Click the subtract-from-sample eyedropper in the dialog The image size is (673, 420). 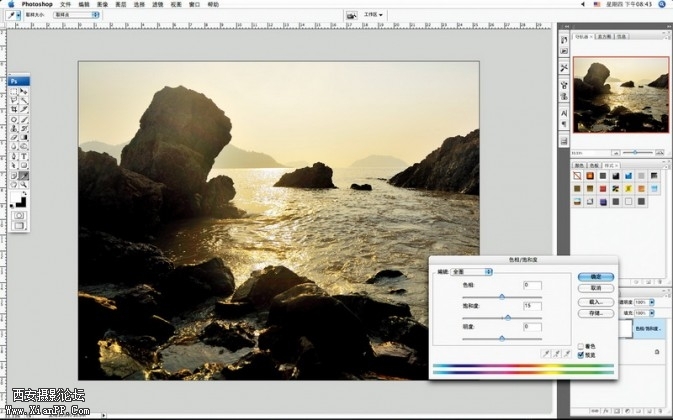567,353
